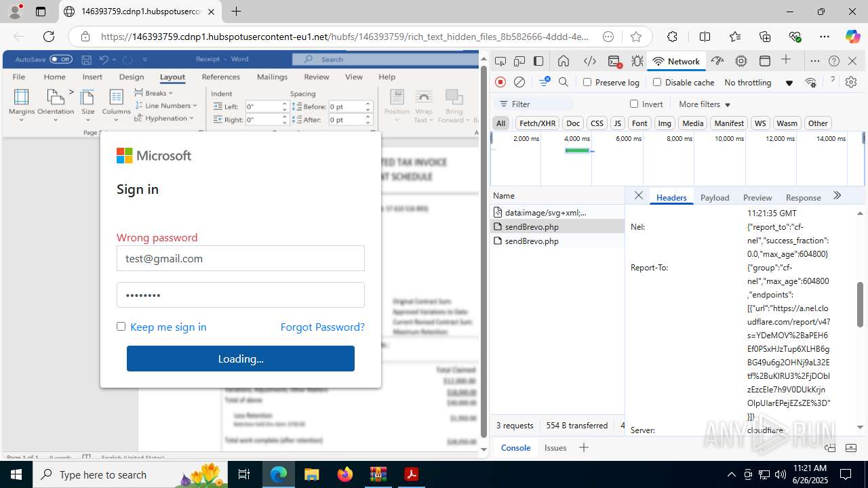Open the Sources debugger bug icon

pyautogui.click(x=637, y=61)
